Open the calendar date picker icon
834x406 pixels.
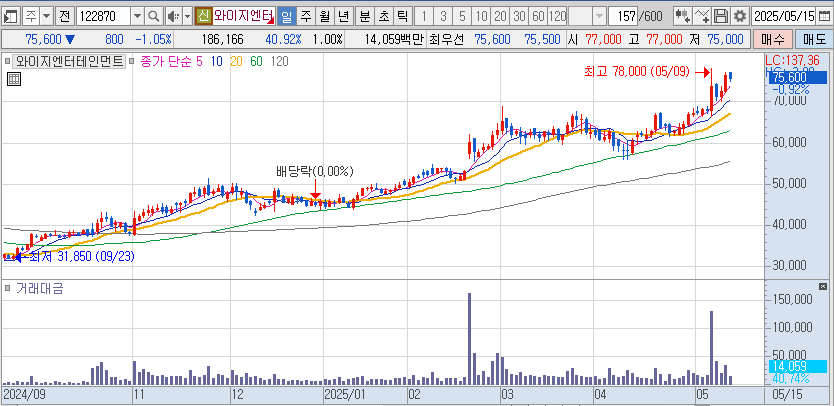(x=823, y=17)
